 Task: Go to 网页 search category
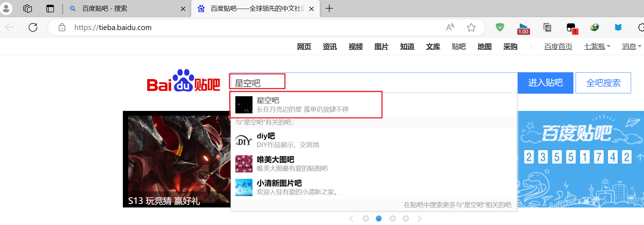point(304,47)
